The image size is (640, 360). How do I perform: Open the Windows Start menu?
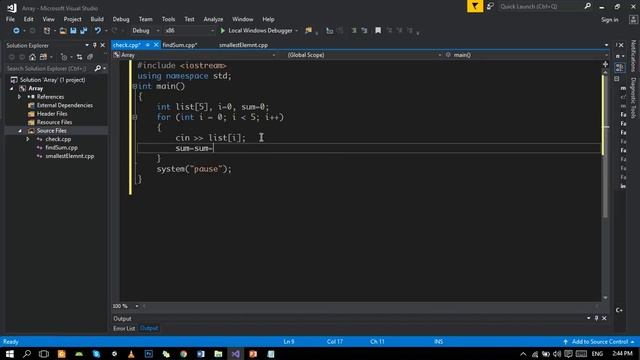click(x=9, y=354)
